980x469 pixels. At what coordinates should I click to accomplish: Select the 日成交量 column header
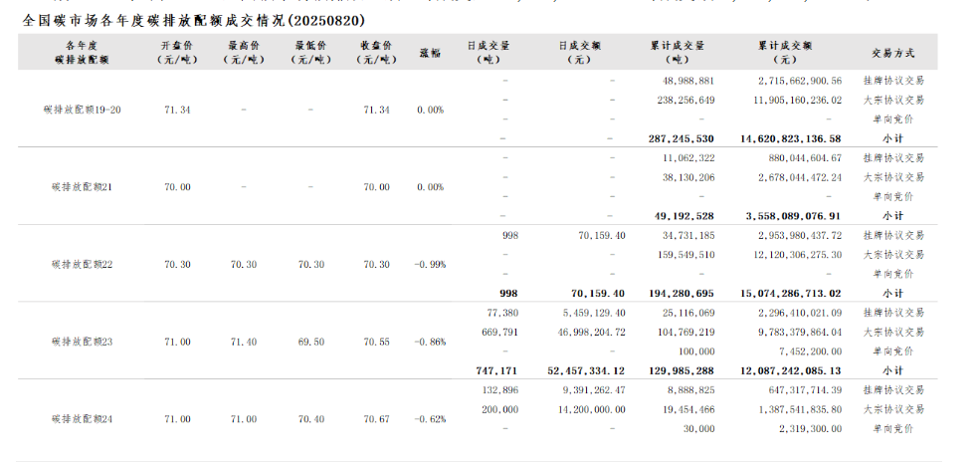click(488, 53)
